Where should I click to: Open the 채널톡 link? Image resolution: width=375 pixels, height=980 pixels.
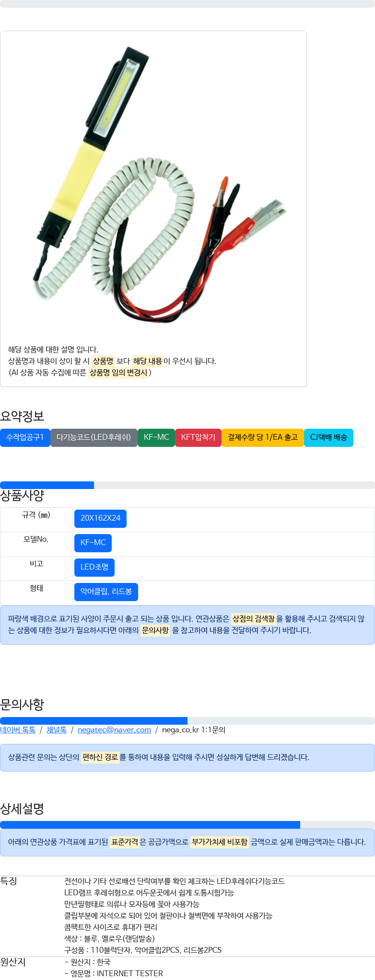pyautogui.click(x=57, y=729)
